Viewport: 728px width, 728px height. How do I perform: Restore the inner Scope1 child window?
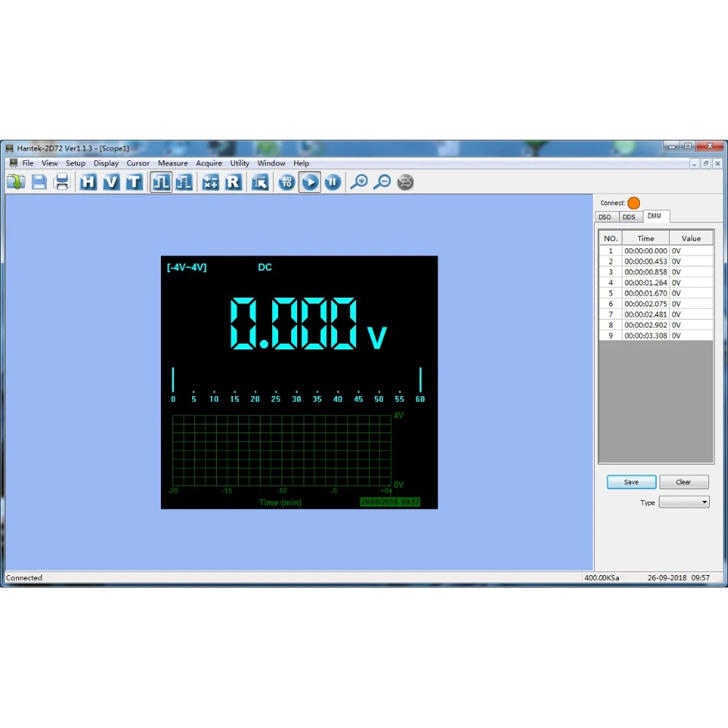tap(705, 163)
